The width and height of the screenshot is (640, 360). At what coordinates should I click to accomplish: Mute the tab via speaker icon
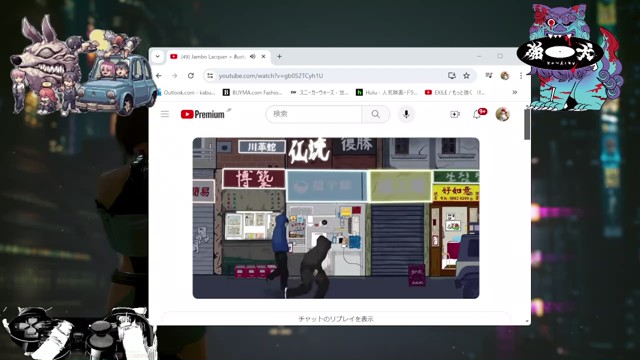pos(253,56)
